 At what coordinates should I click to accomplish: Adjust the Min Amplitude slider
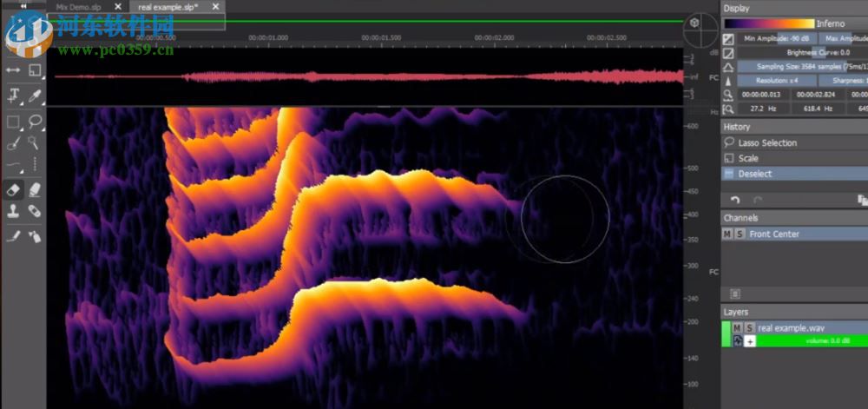(x=777, y=39)
